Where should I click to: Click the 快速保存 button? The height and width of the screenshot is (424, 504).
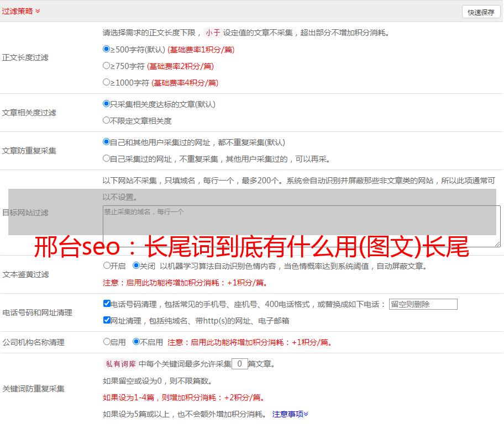481,12
